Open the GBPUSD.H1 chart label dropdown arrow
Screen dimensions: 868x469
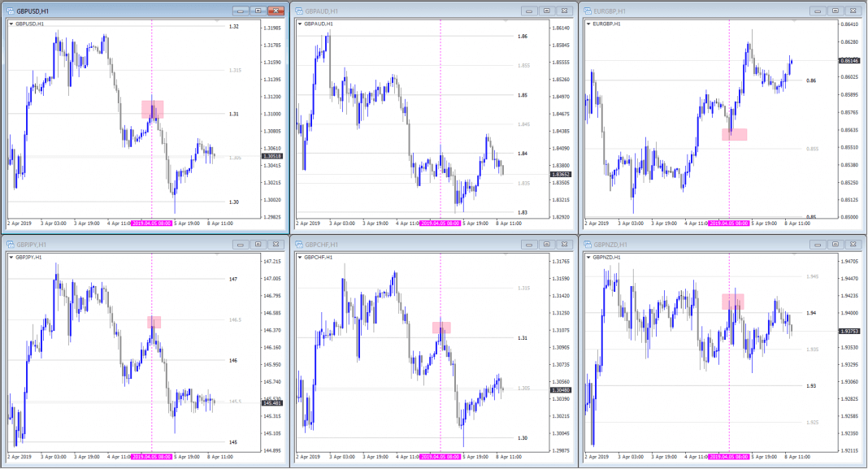(x=11, y=24)
